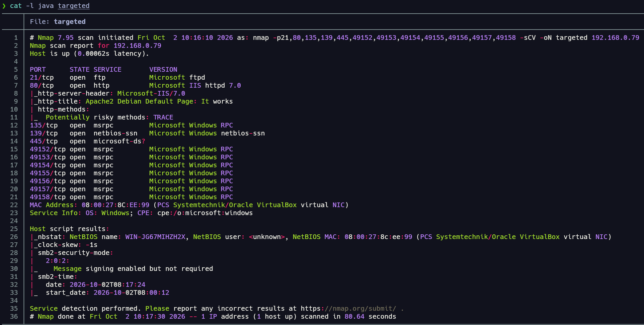Click the latency value '0.00062s'

click(94, 53)
